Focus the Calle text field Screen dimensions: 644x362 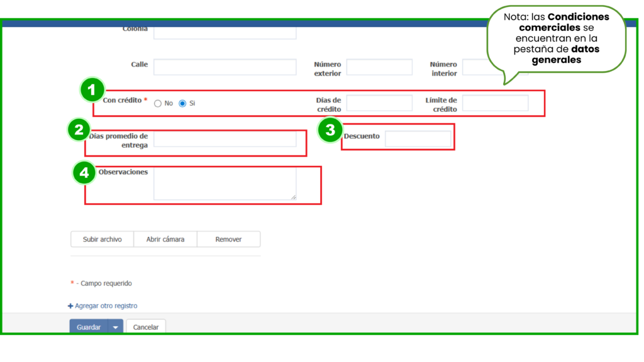[x=225, y=67]
